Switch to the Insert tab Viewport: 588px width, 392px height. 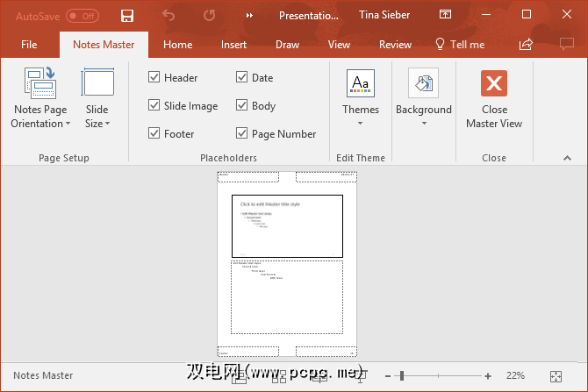click(233, 45)
